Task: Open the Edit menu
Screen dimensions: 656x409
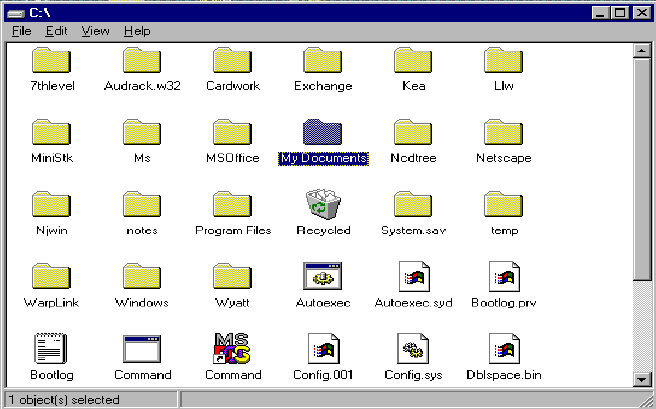Action: pos(56,31)
